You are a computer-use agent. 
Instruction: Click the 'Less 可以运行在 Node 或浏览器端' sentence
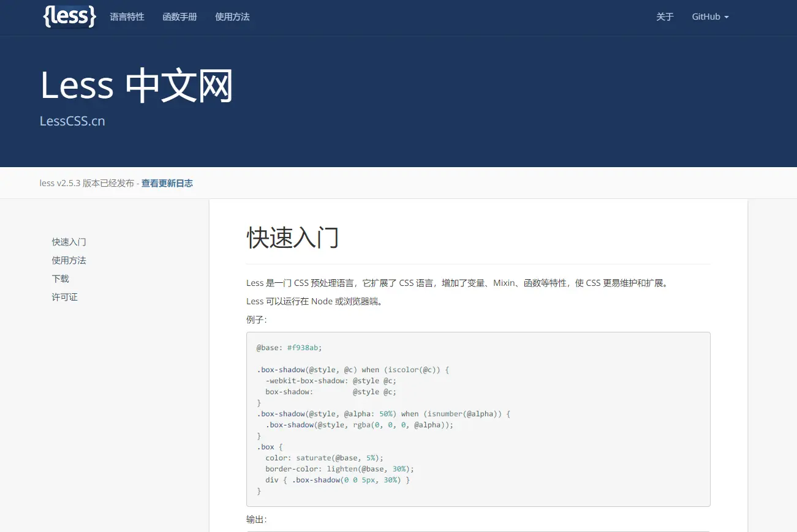click(315, 301)
